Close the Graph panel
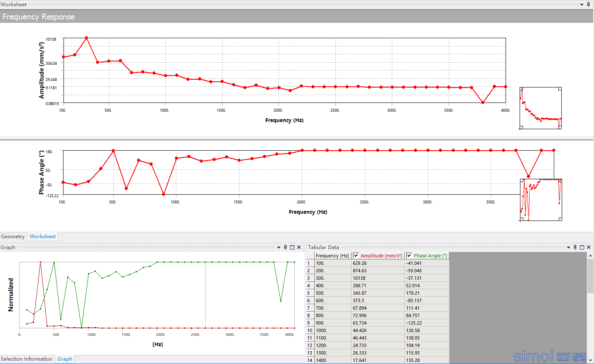Viewport: 594px width, 364px height. [299, 247]
